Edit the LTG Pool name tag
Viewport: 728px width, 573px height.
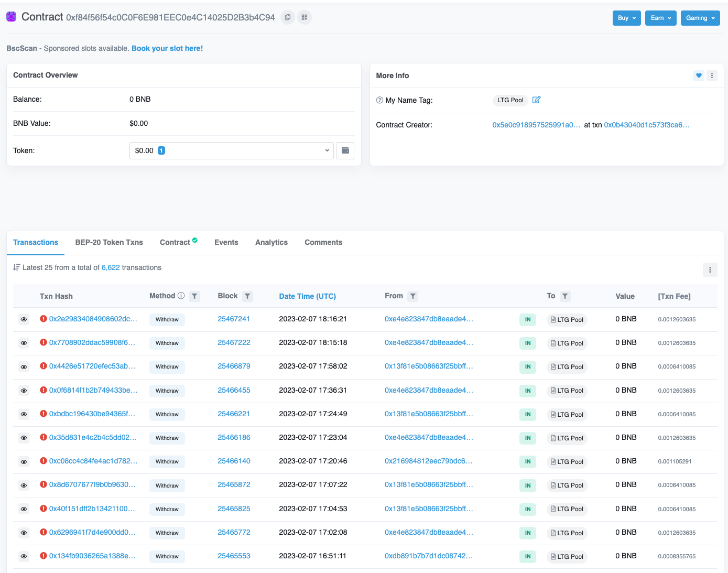[536, 100]
